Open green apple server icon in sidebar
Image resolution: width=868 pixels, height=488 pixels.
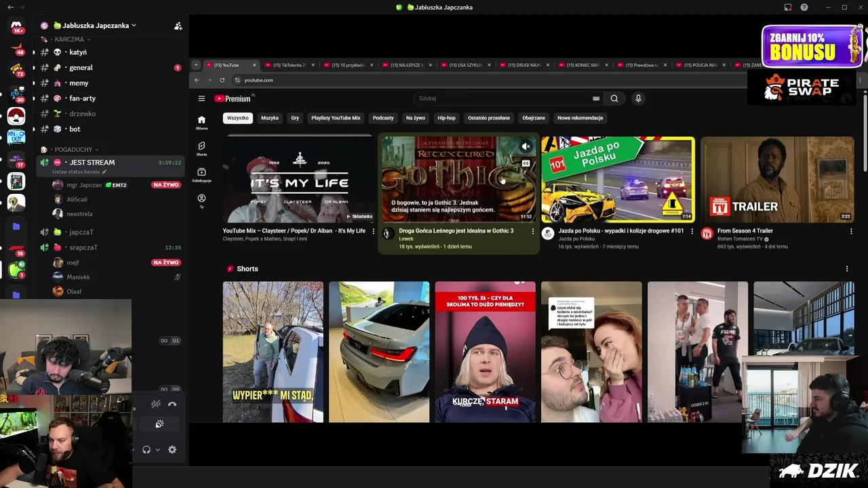16,270
